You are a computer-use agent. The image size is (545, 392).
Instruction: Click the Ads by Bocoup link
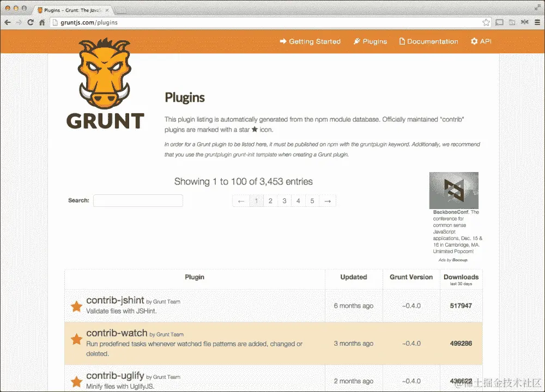453,260
